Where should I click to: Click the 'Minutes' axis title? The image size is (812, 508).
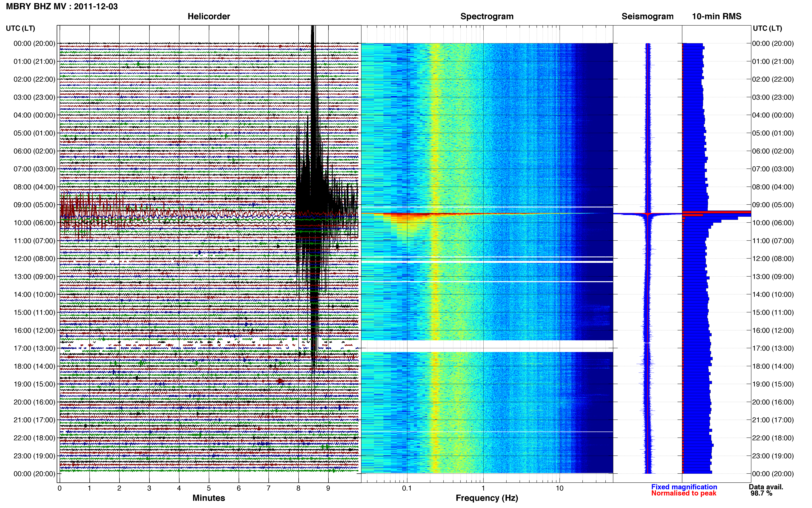[x=209, y=498]
